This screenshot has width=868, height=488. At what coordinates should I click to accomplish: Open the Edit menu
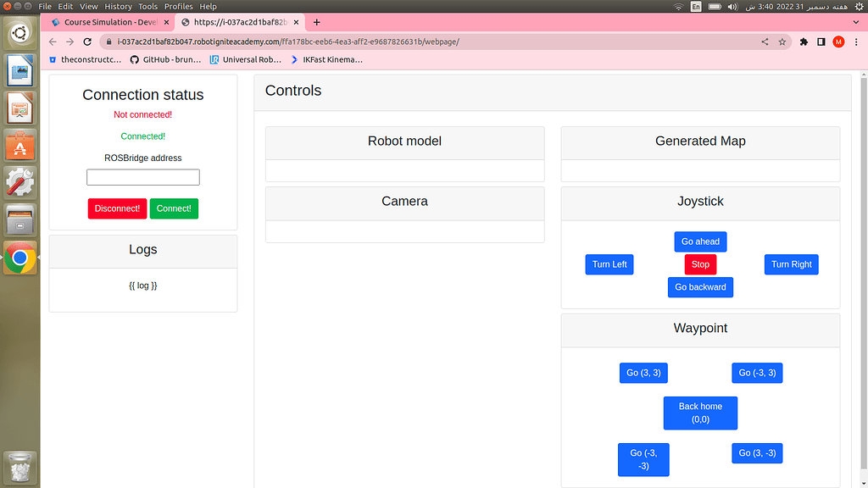65,7
